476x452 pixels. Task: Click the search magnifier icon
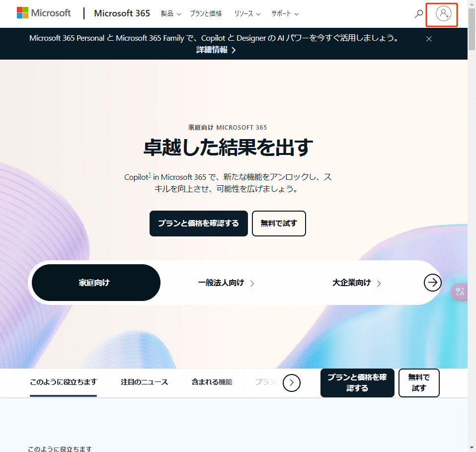[419, 14]
